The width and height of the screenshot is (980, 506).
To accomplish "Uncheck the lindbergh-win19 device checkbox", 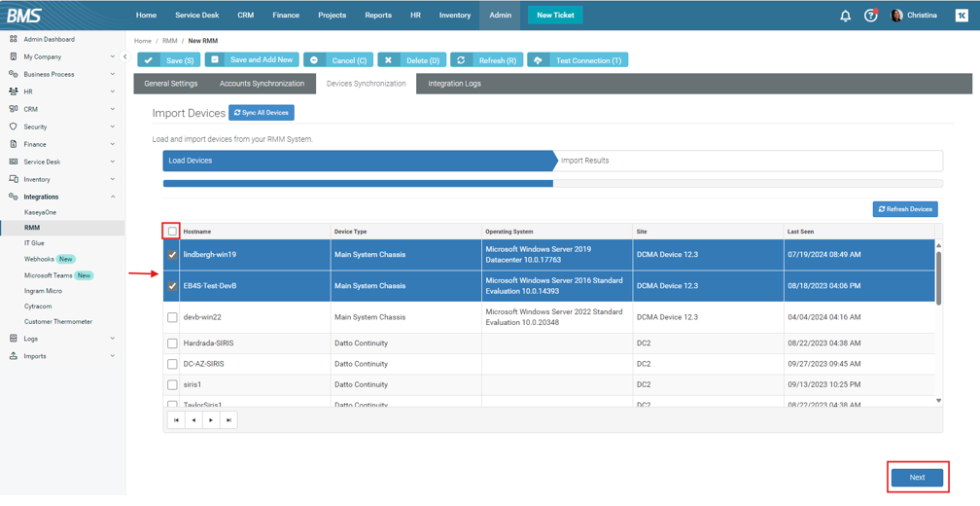I will coord(172,255).
